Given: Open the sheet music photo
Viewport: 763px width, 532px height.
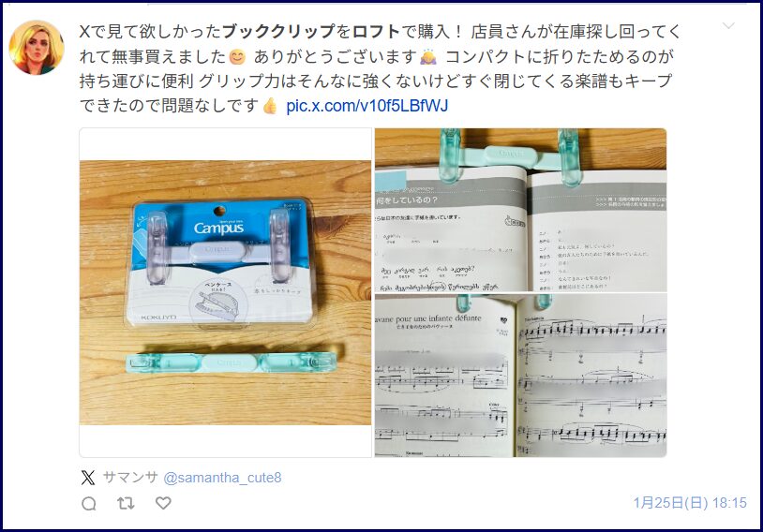Looking at the screenshot, I should 520,376.
